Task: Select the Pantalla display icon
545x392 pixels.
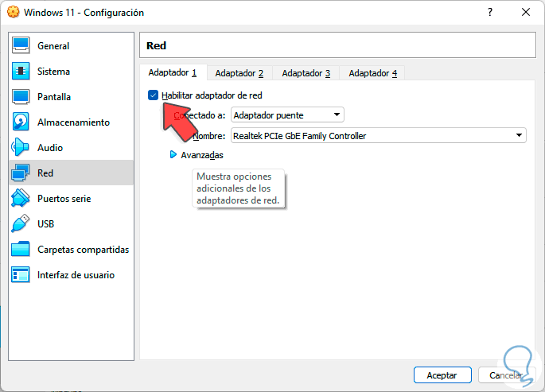Action: [x=21, y=96]
